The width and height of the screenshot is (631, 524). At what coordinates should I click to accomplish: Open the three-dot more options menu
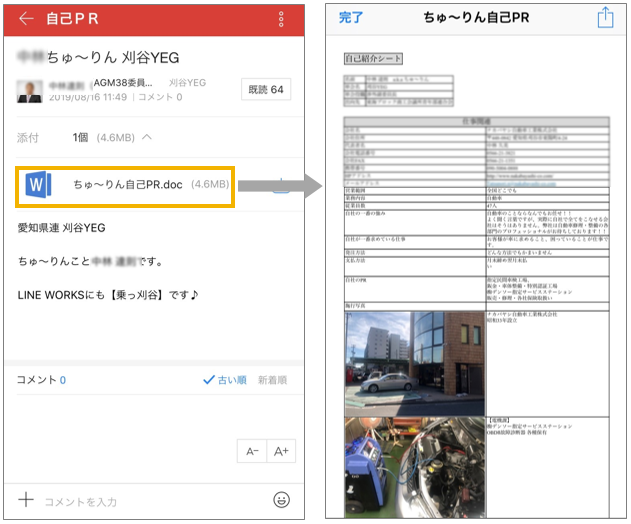281,19
